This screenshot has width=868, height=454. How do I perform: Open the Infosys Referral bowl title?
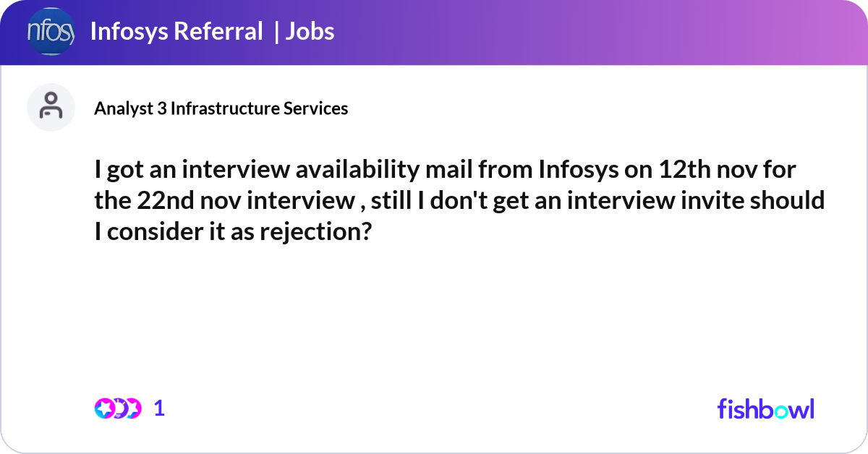(x=176, y=32)
